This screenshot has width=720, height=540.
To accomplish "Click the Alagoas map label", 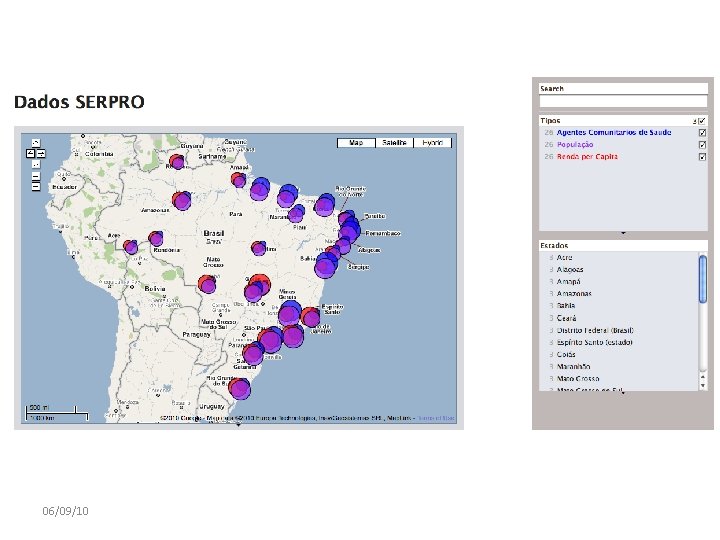I will 369,250.
